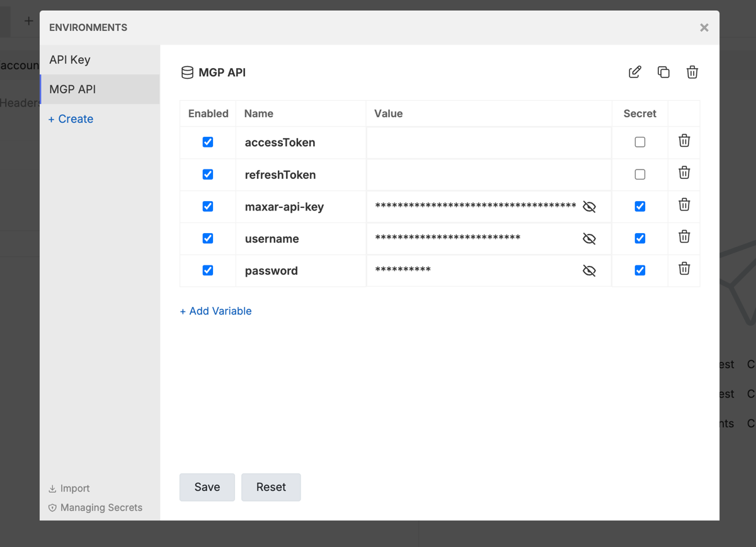
Task: Open the Managing Secrets help link
Action: pyautogui.click(x=96, y=508)
